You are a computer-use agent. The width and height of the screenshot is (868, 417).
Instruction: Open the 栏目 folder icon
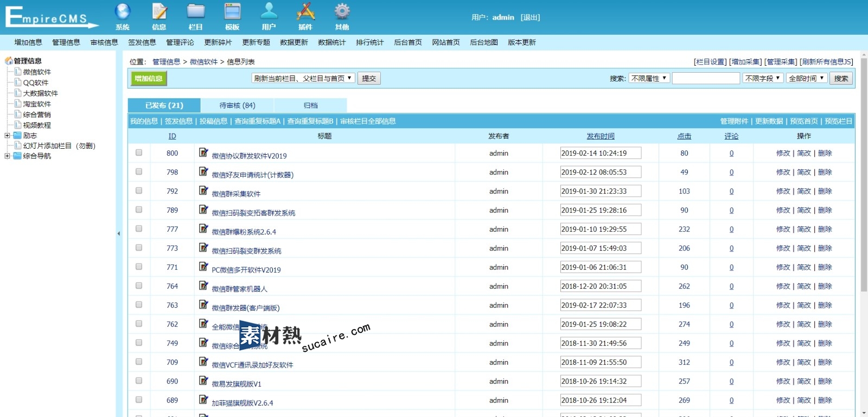[x=195, y=11]
